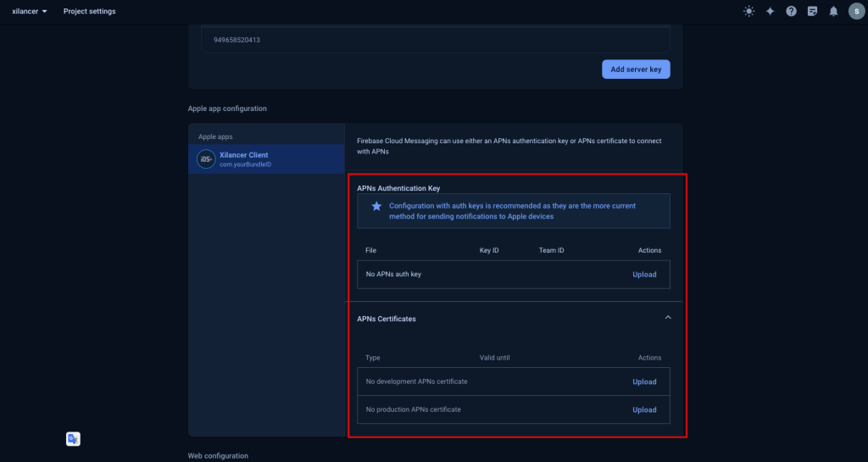Toggle the light theme sun icon
Viewport: 868px width, 462px height.
click(x=749, y=11)
